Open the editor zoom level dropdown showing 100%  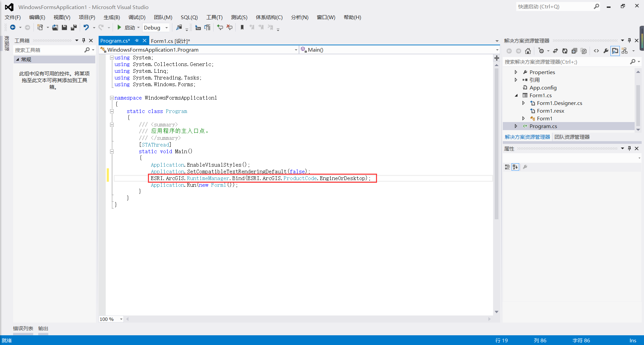120,319
